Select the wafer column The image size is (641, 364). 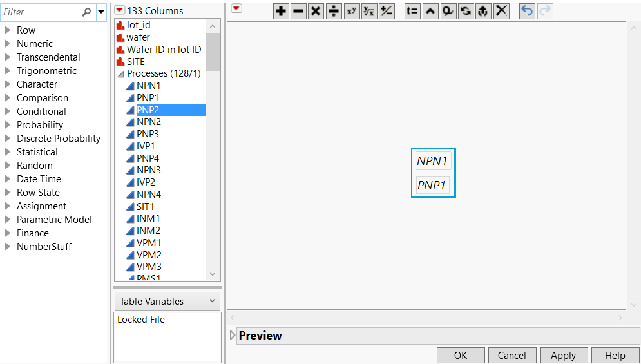tap(138, 37)
